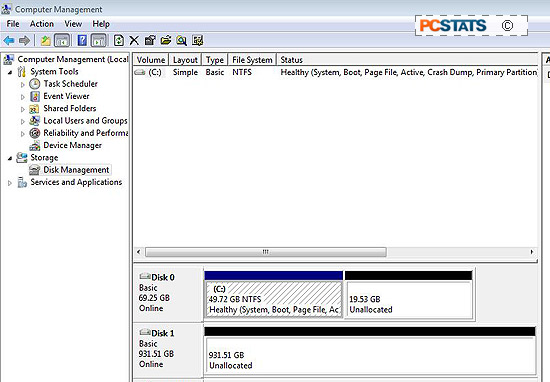
Task: Click the Shared Folders icon
Action: tap(34, 109)
